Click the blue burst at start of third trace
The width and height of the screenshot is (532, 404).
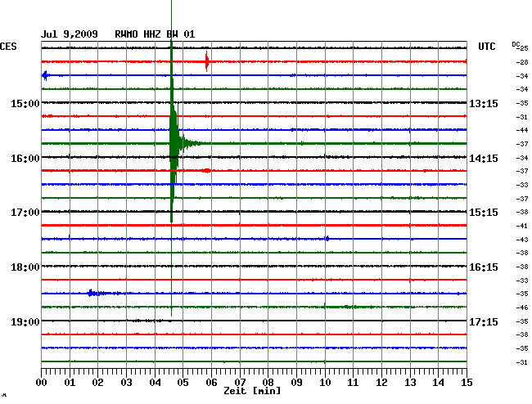(x=46, y=75)
